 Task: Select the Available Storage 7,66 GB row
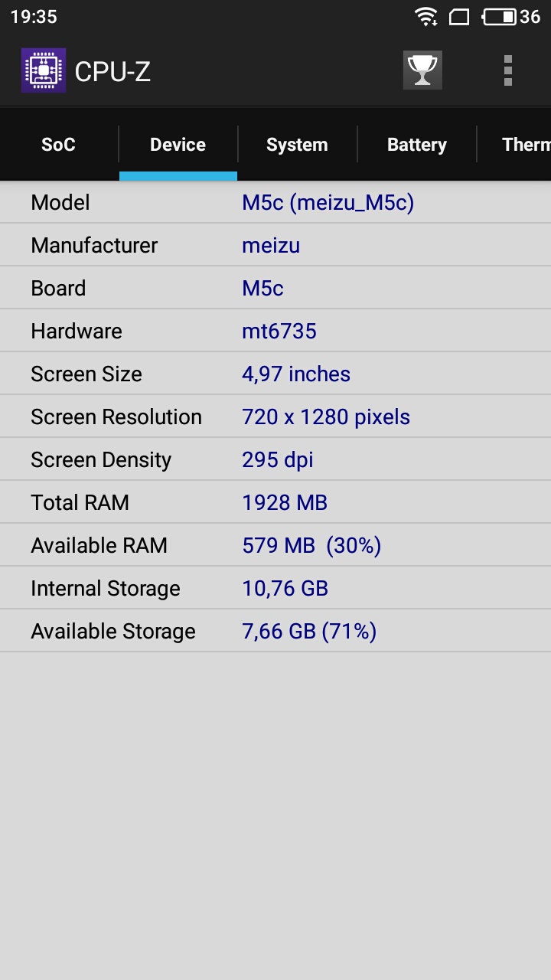pyautogui.click(x=275, y=631)
